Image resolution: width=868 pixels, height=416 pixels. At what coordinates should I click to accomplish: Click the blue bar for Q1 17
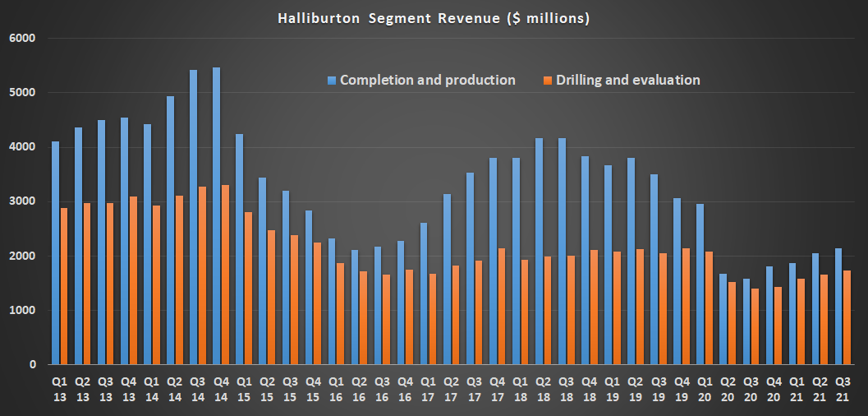[x=424, y=294]
